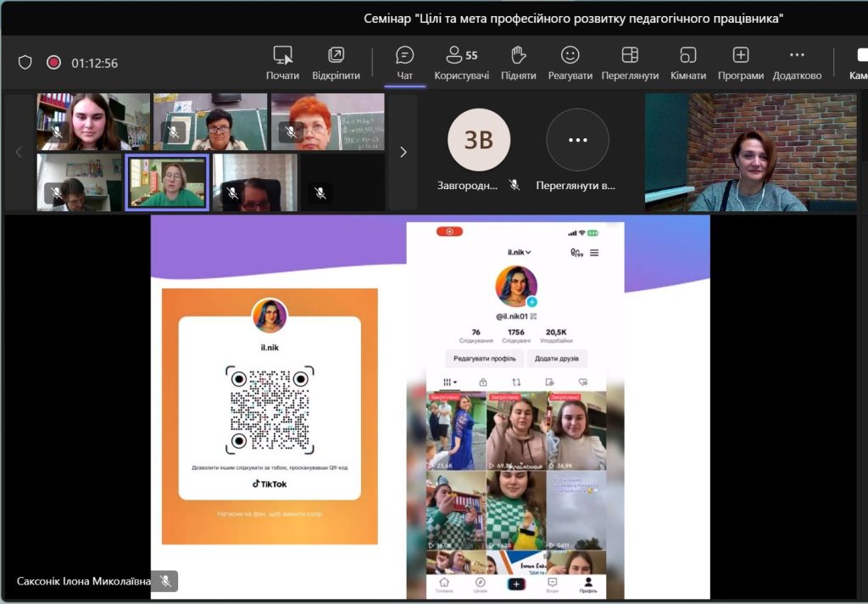Tap TikTok Профіль profile icon
The width and height of the screenshot is (868, 604).
(588, 585)
